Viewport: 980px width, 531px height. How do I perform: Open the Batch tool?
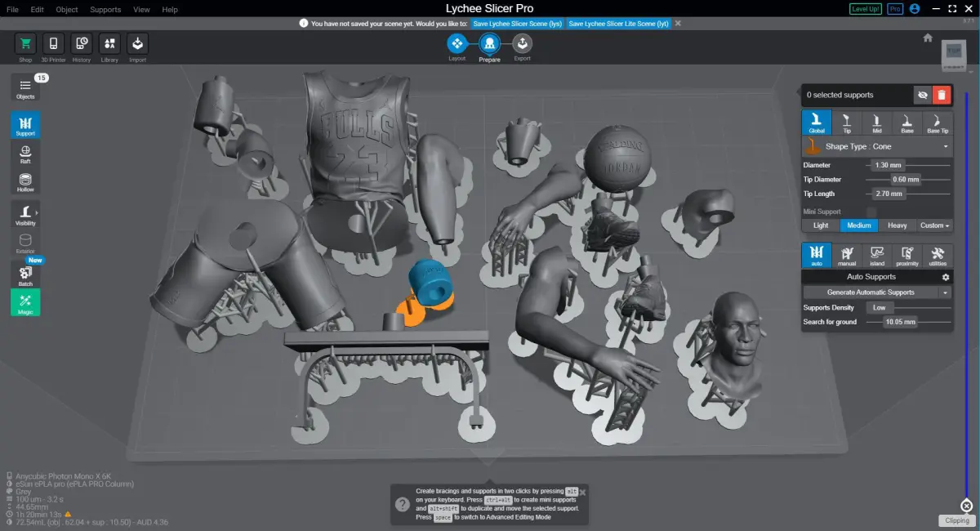(25, 274)
